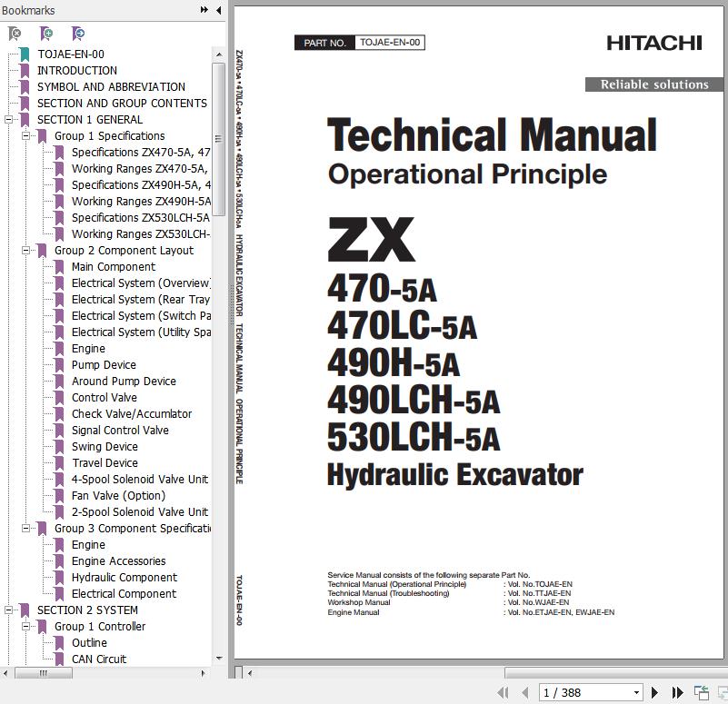Click the add new bookmark icon
728x704 pixels.
pos(46,34)
